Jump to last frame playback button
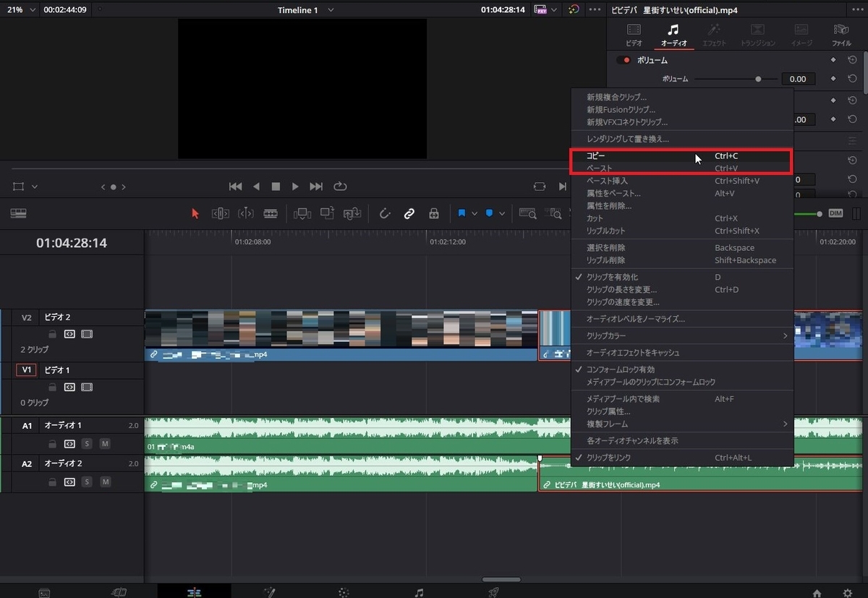The height and width of the screenshot is (598, 868). [316, 187]
